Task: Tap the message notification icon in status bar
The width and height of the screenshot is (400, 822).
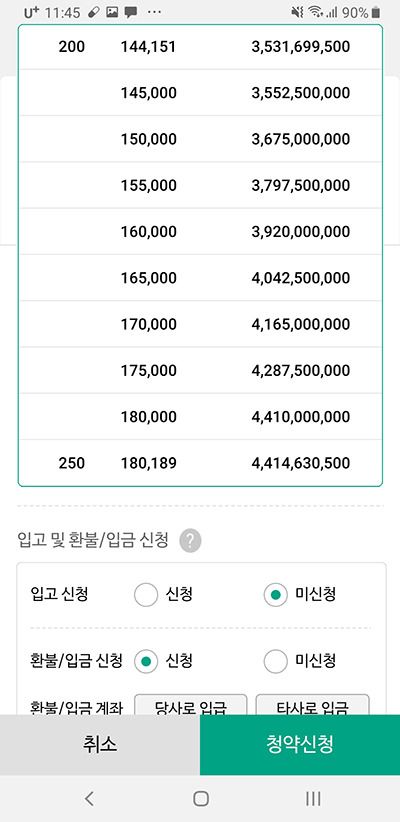Action: point(131,12)
